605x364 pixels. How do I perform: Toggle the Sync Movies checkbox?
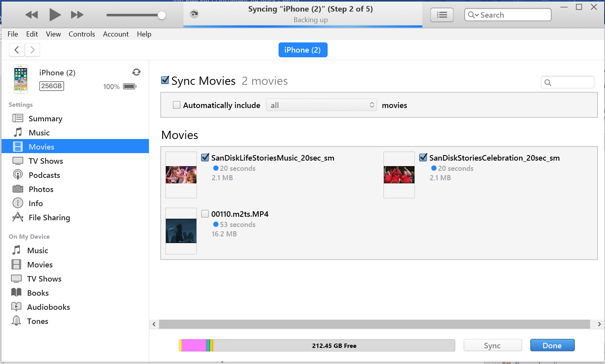pyautogui.click(x=165, y=80)
